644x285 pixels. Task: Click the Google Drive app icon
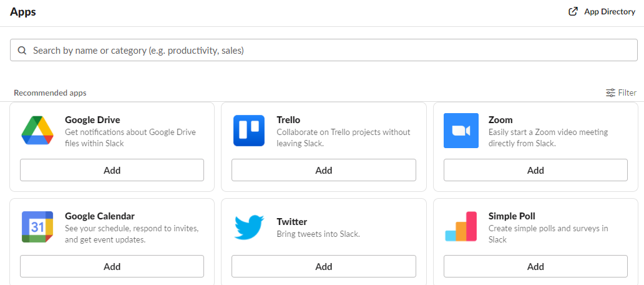(x=37, y=131)
